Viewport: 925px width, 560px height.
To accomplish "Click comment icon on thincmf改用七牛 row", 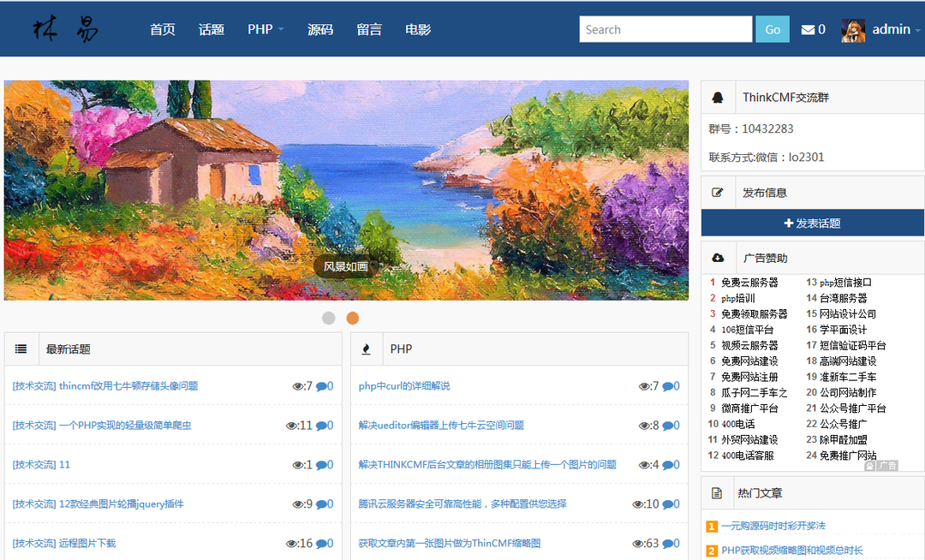I will tap(321, 387).
